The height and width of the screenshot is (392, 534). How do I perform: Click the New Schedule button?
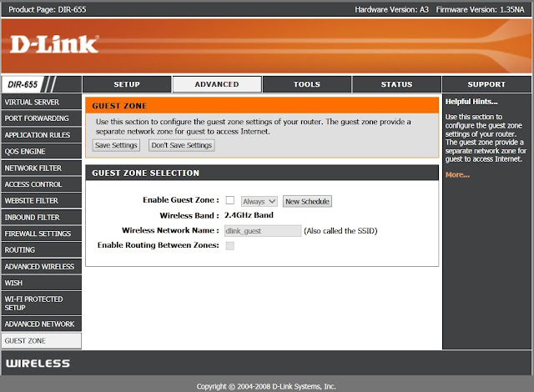click(307, 202)
